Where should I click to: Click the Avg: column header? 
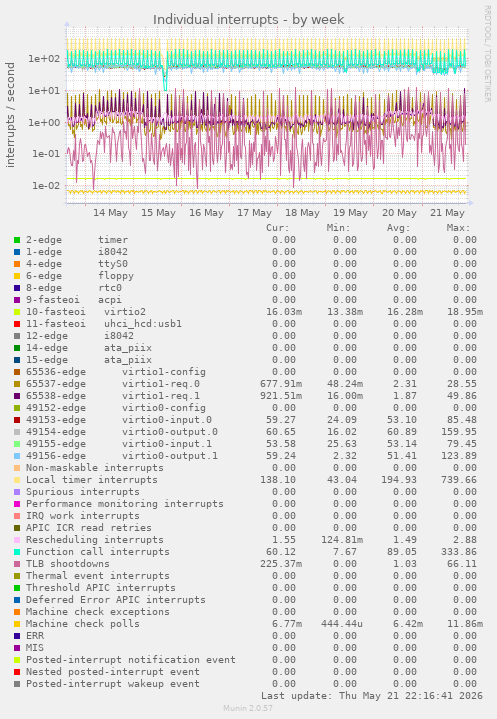(398, 228)
